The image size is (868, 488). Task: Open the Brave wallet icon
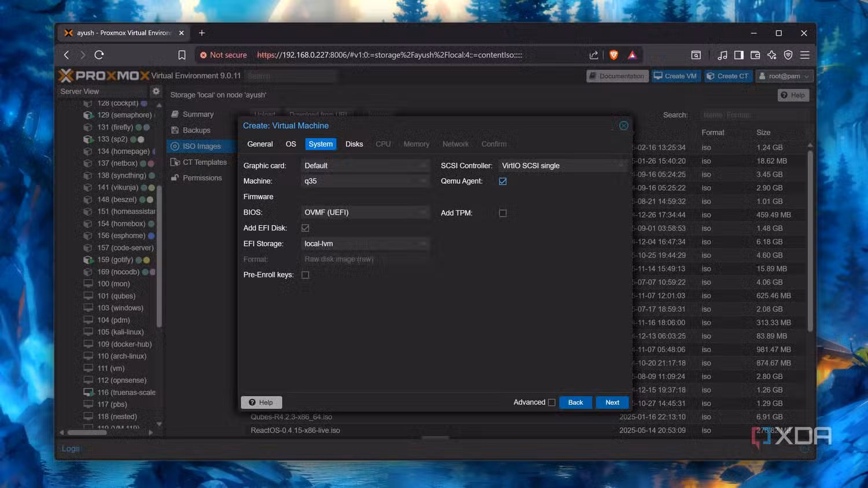(755, 55)
